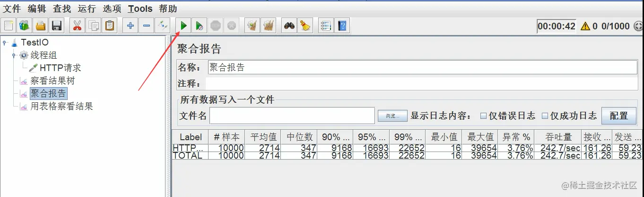This screenshot has height=197, width=644.
Task: Create a new test plan with New icon
Action: coord(9,26)
